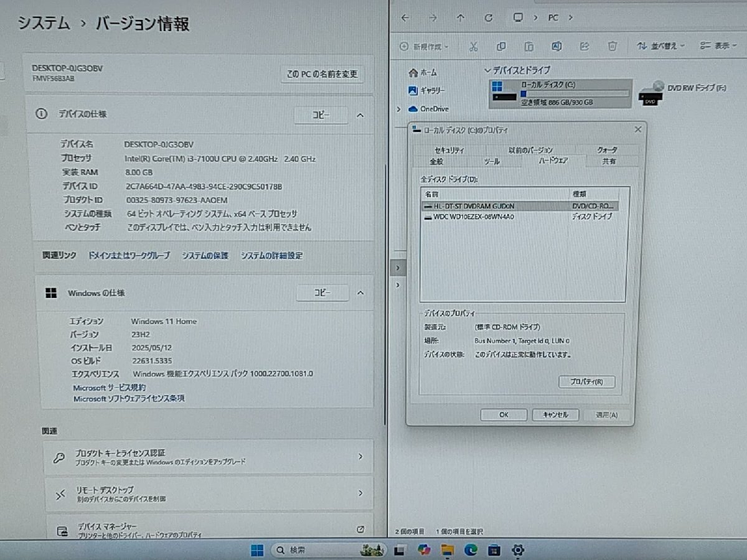Viewport: 747px width, 560px height.
Task: Open ホーム in Explorer sidebar
Action: coord(423,72)
